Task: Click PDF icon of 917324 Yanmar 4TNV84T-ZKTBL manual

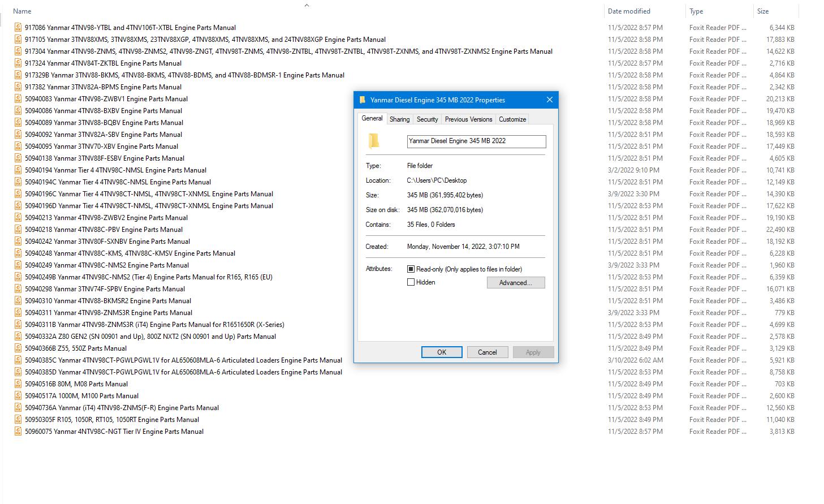Action: point(18,63)
